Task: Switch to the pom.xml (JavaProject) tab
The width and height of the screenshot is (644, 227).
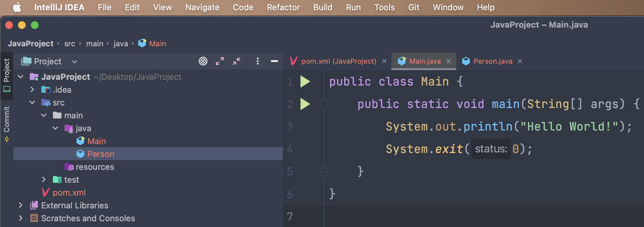Action: [339, 61]
